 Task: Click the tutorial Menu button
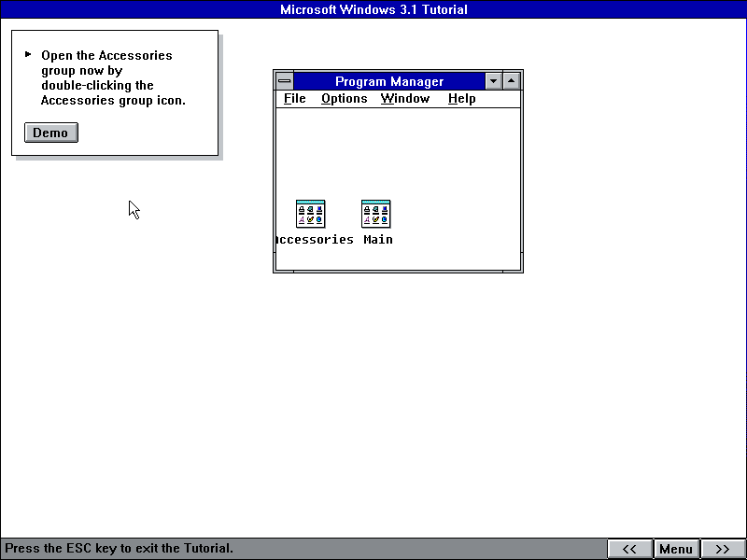click(x=676, y=549)
